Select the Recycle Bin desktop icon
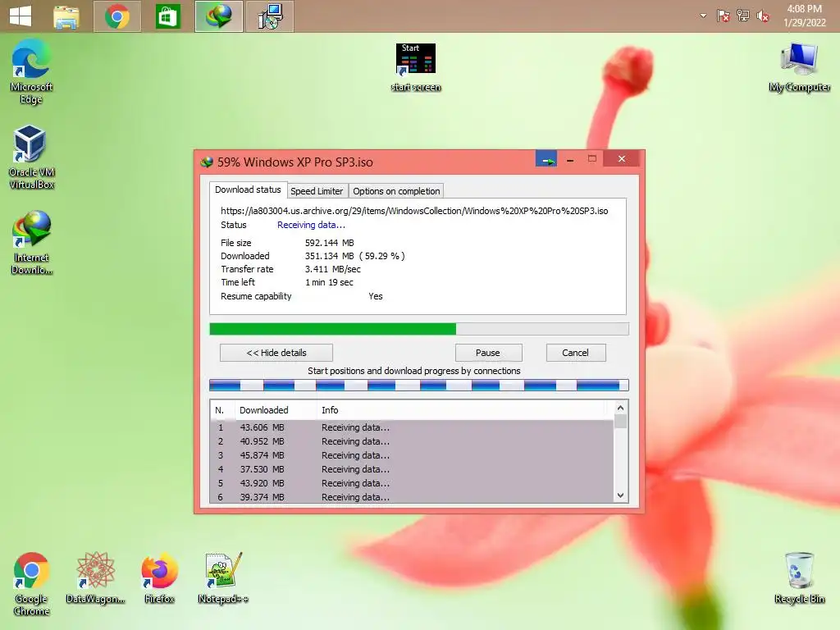This screenshot has width=840, height=630. 799,578
